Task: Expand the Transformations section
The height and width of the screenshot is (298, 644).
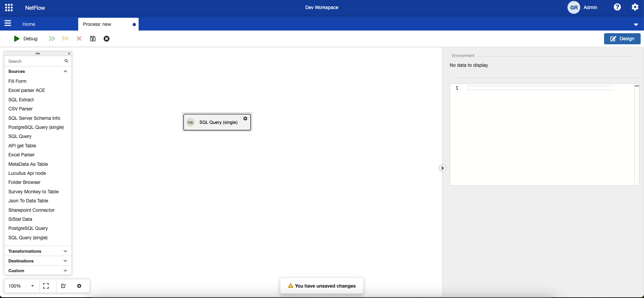Action: click(x=65, y=251)
